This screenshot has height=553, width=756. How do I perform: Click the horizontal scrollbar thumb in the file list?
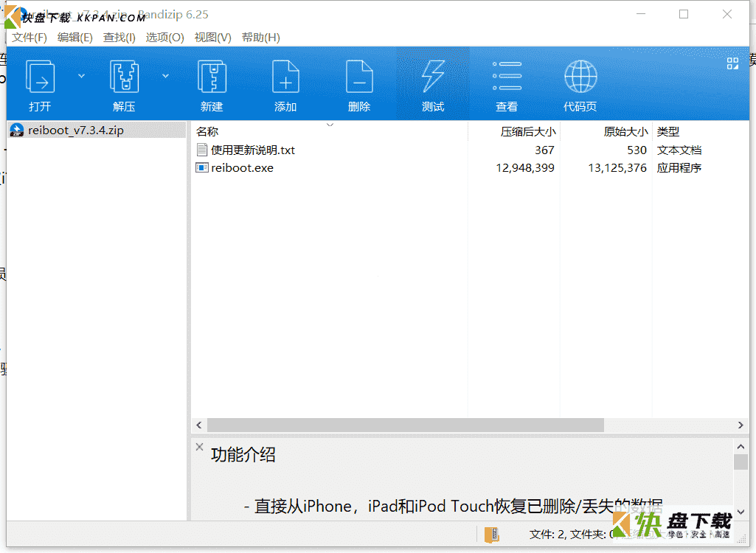point(406,425)
